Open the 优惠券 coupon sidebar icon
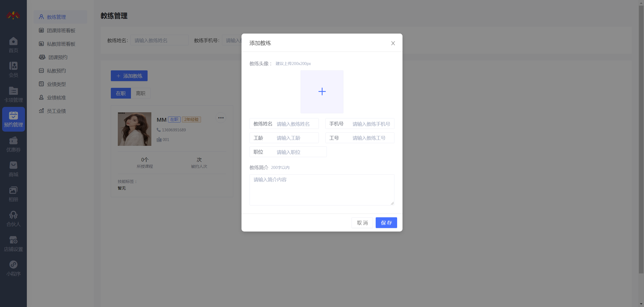 coord(13,144)
